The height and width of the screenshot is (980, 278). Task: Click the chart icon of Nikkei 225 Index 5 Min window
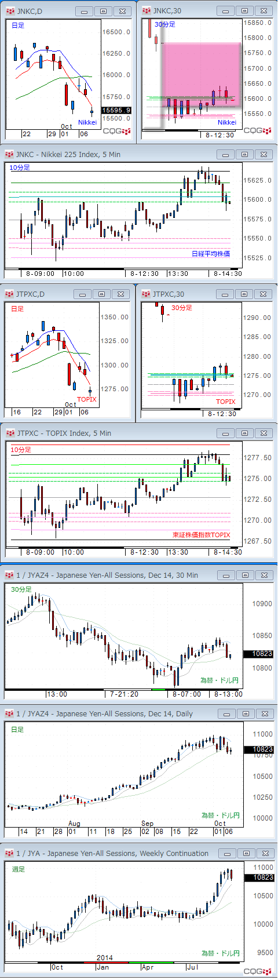(9, 154)
